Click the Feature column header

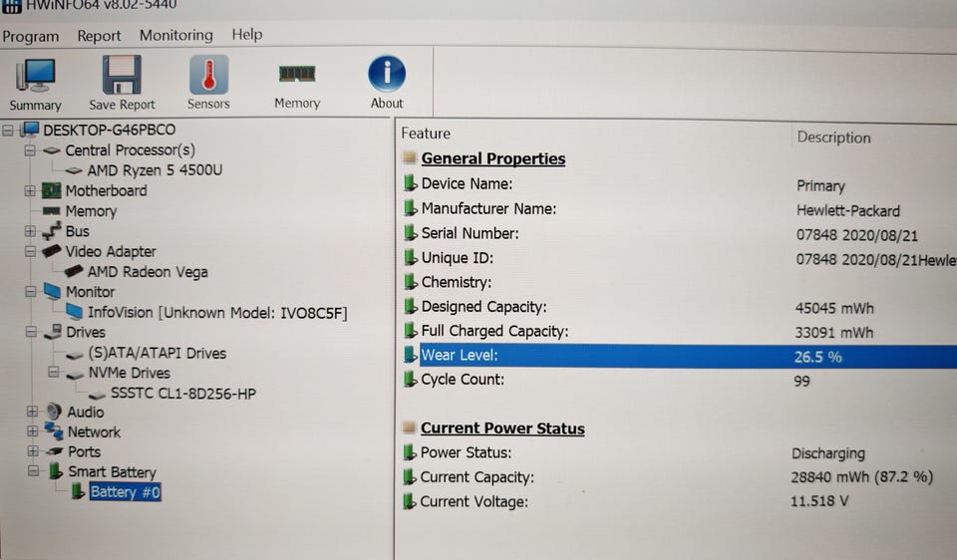[426, 134]
